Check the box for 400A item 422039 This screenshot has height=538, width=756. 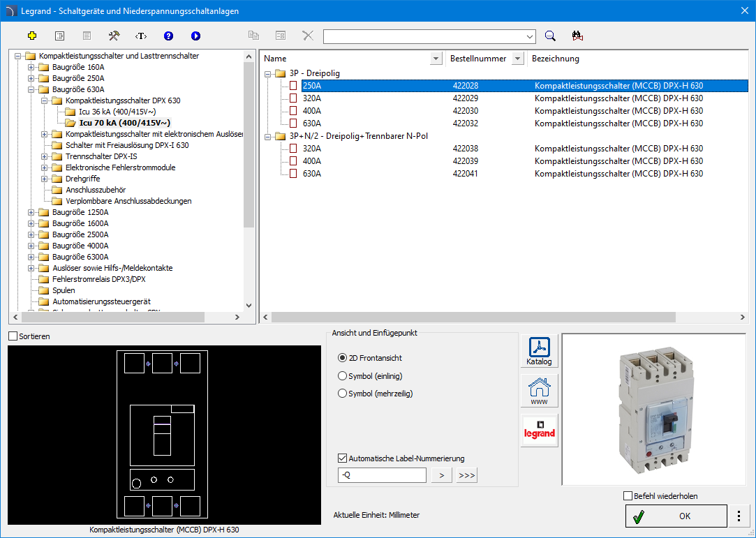pyautogui.click(x=293, y=161)
